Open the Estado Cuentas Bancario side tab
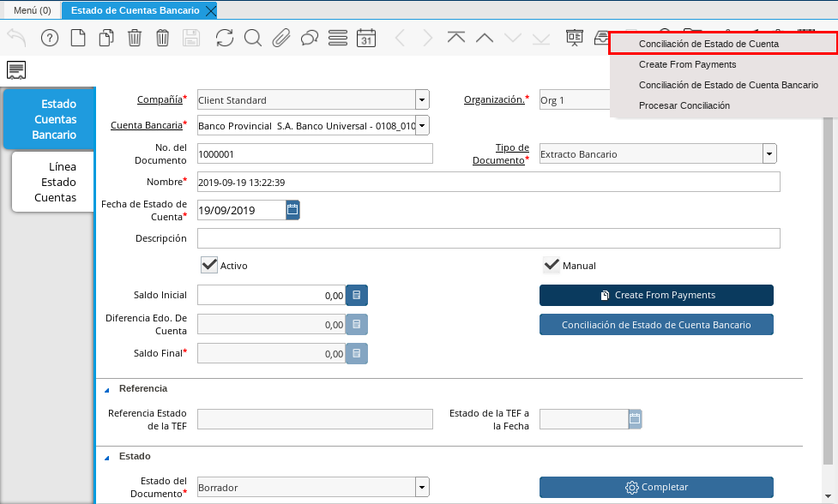The height and width of the screenshot is (504, 838). tap(49, 119)
